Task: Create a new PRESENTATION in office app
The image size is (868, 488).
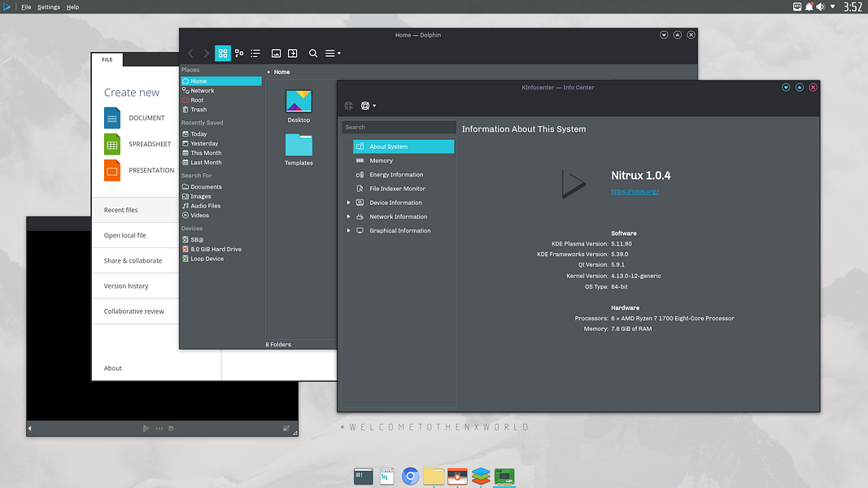Action: pyautogui.click(x=139, y=171)
